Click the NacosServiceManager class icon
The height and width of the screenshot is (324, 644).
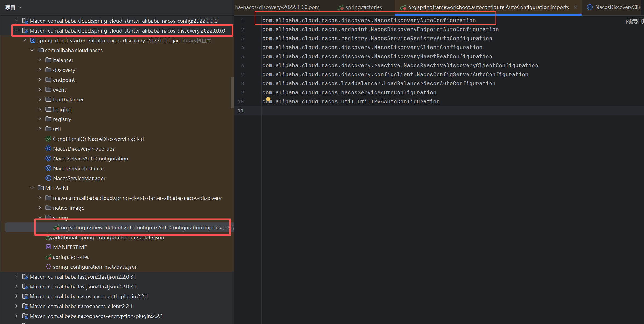(x=48, y=178)
